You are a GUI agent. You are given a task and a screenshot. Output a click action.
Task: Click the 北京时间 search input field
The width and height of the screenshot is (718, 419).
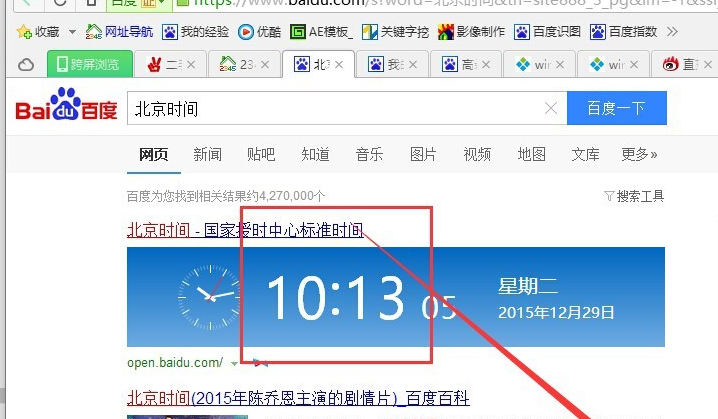point(335,109)
